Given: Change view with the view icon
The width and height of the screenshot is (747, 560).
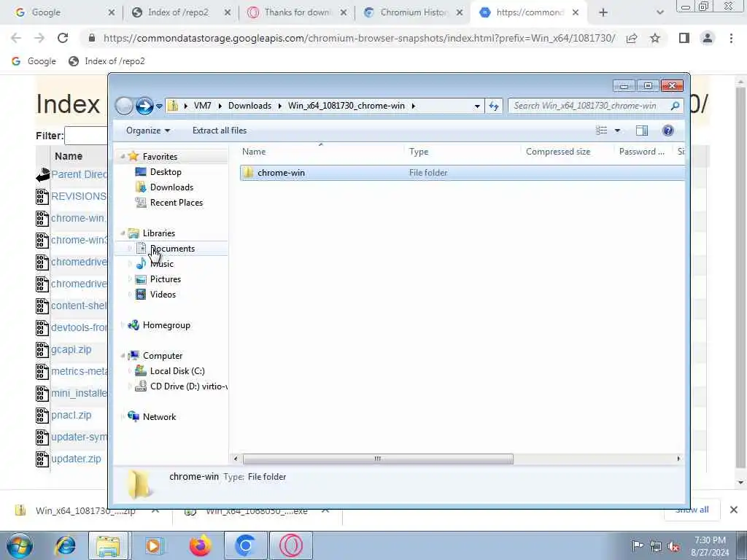Looking at the screenshot, I should pos(602,131).
